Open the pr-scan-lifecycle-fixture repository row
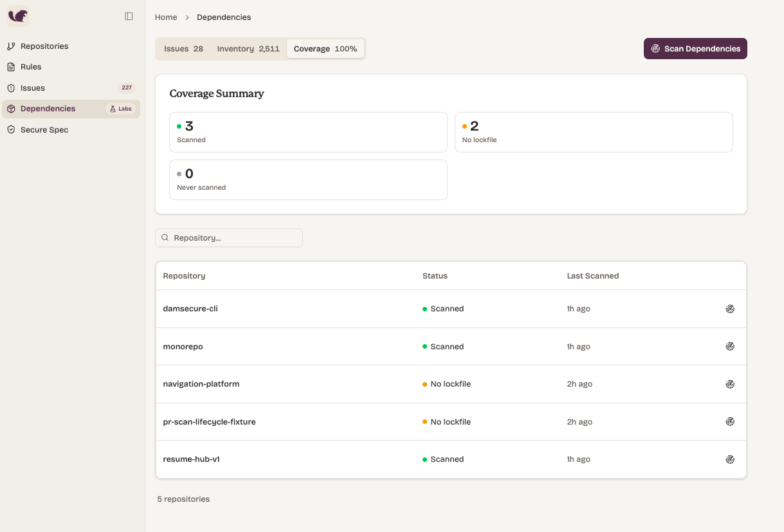The image size is (784, 532). [451, 422]
